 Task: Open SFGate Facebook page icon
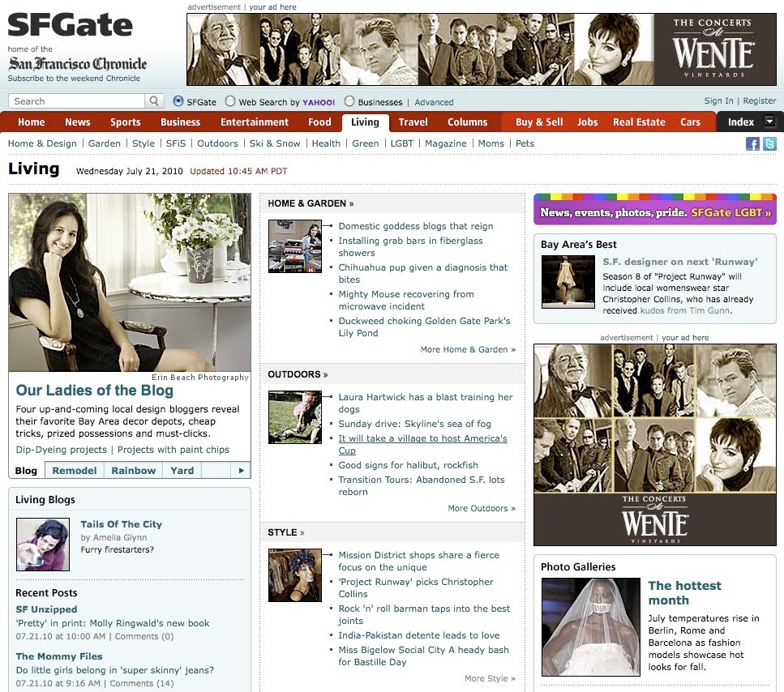click(x=752, y=144)
